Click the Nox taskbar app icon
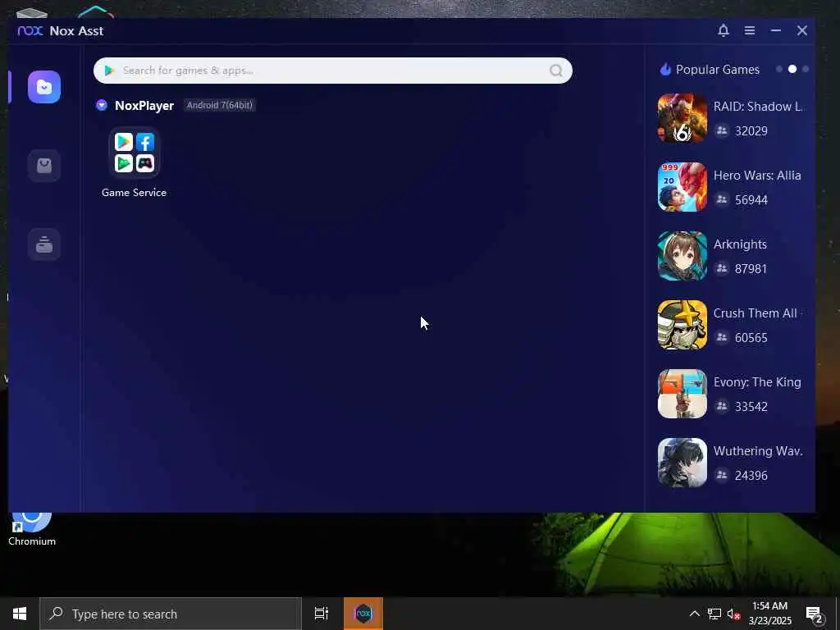 click(363, 614)
